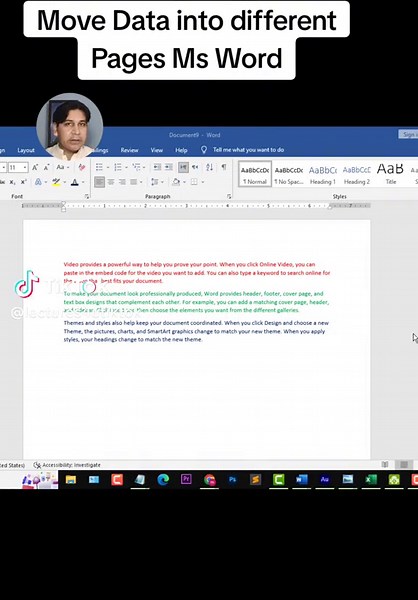Expand the font color dropdown arrow
This screenshot has width=418, height=600.
click(83, 183)
